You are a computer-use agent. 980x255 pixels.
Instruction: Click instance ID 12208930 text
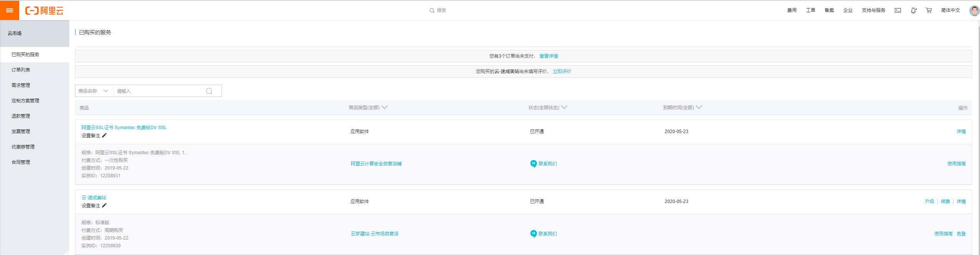[110, 246]
